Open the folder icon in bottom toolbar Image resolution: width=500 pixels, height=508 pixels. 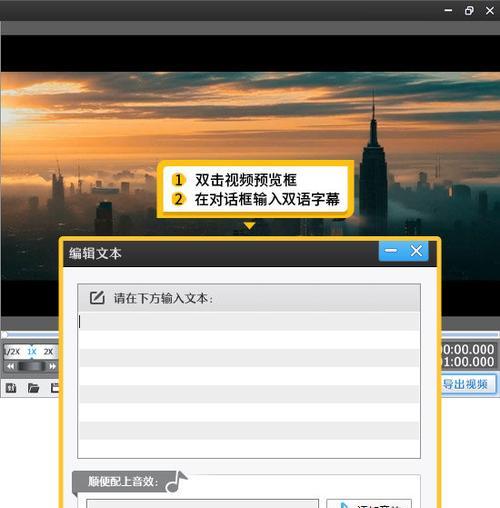pos(33,388)
